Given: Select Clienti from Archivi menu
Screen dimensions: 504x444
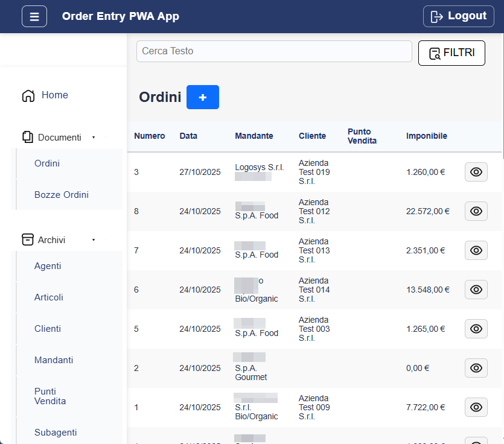Looking at the screenshot, I should (48, 329).
